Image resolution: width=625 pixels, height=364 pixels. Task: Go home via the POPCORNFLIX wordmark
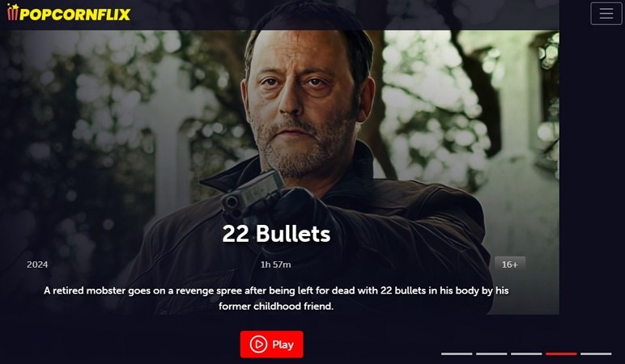click(x=75, y=15)
